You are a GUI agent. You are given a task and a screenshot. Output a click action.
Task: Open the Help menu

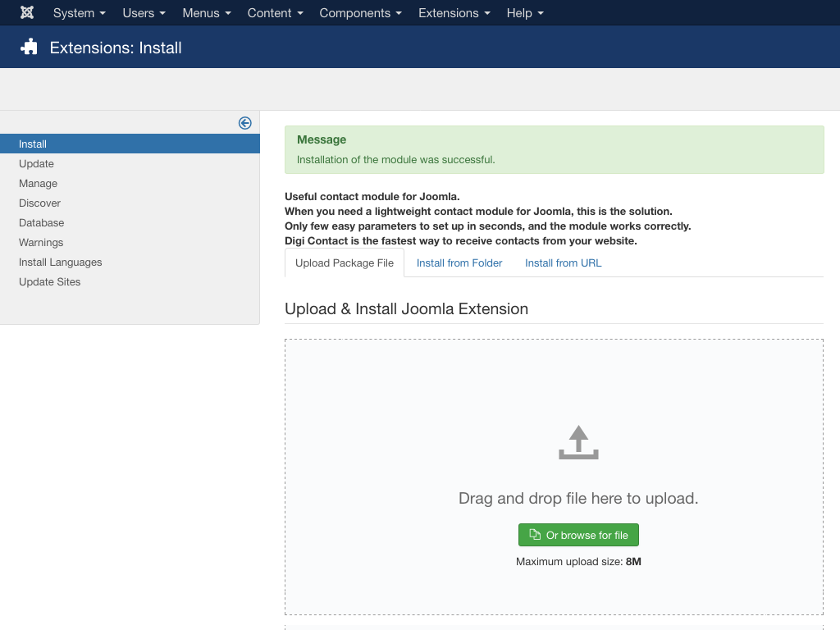[525, 13]
